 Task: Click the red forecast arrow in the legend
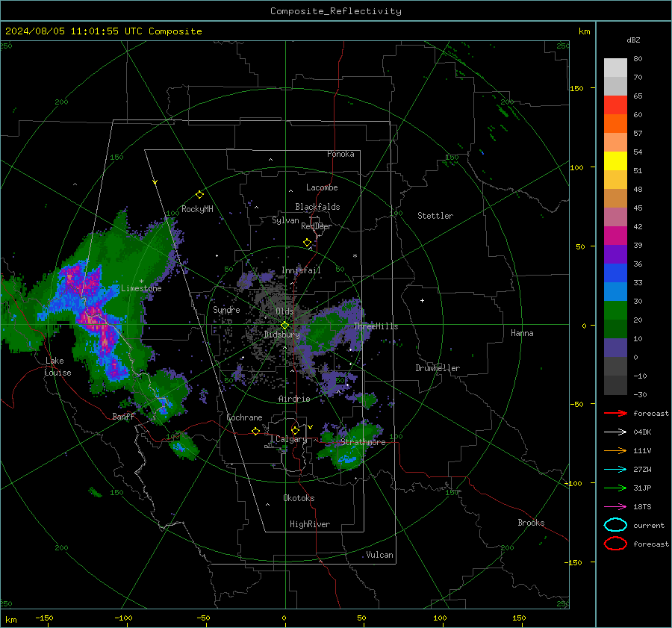coord(615,413)
